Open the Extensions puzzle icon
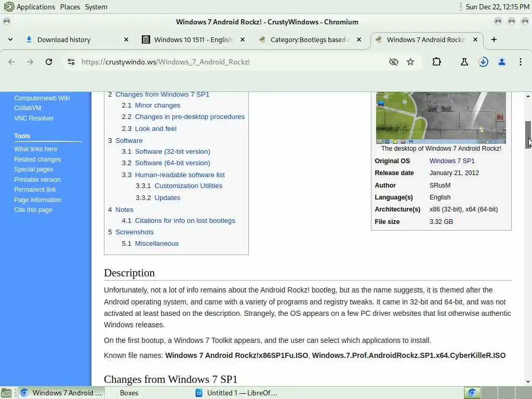Viewport: 532px width, 399px height. coord(436,62)
